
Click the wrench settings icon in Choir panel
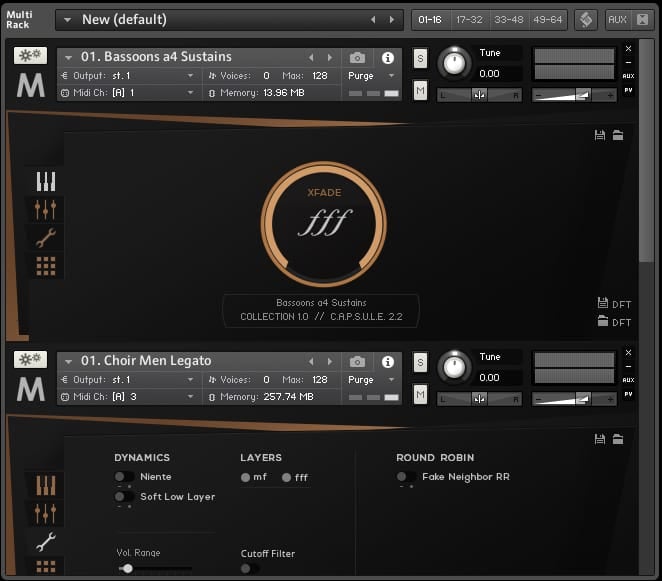point(45,541)
